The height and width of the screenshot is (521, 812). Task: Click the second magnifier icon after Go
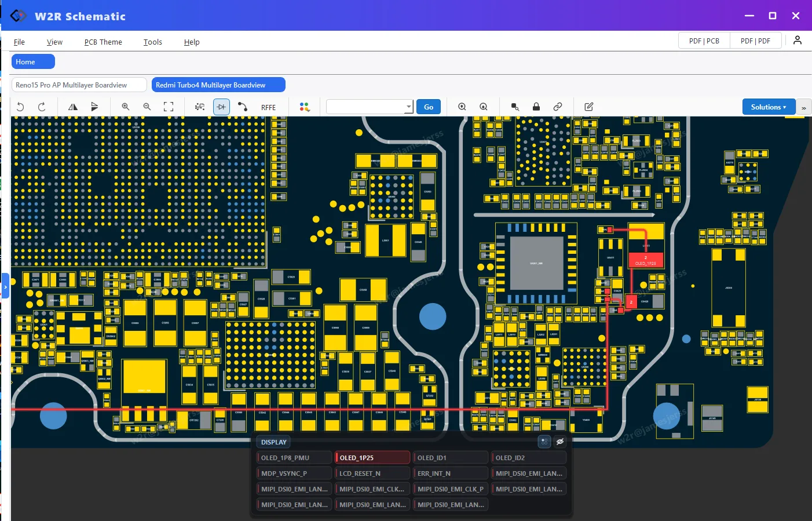click(x=484, y=107)
